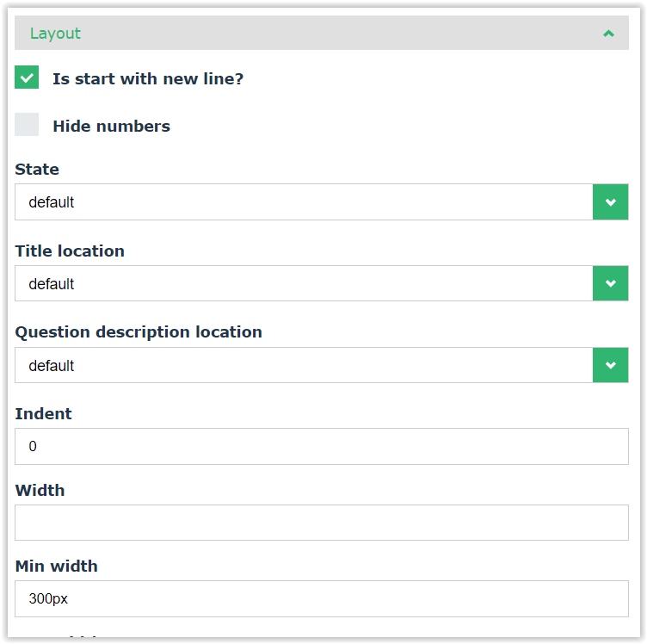The height and width of the screenshot is (644, 647).
Task: Click the green arrow button on Title location
Action: click(610, 283)
